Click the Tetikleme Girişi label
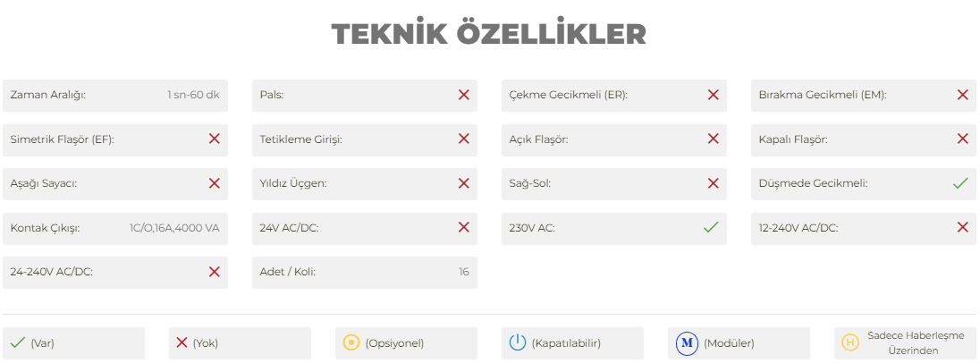 (300, 139)
